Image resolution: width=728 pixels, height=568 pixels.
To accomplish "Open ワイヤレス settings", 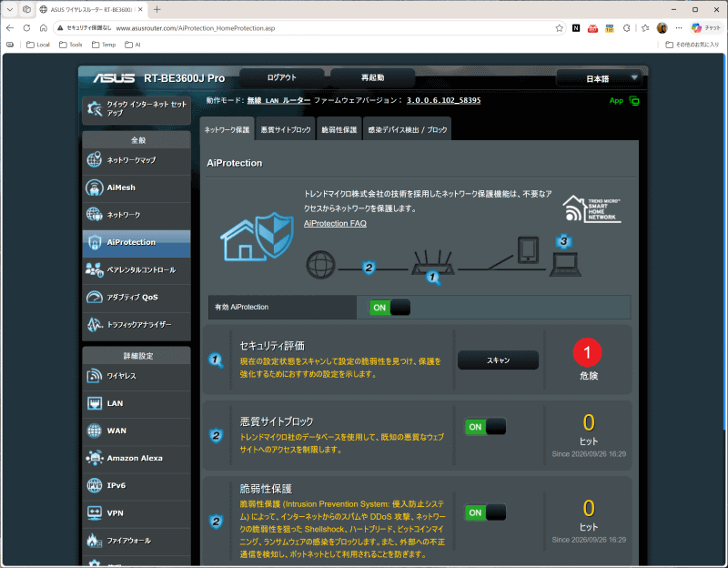I will (x=136, y=376).
